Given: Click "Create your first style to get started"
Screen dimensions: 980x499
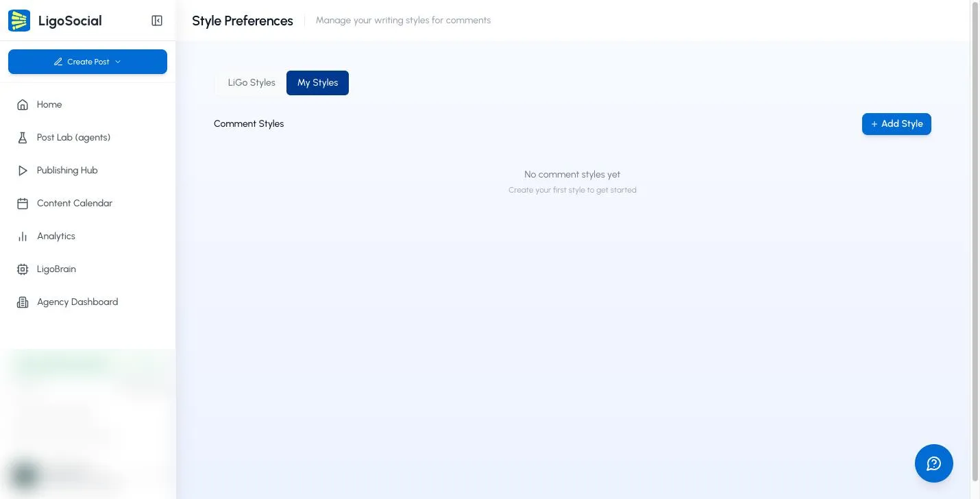Looking at the screenshot, I should [572, 190].
